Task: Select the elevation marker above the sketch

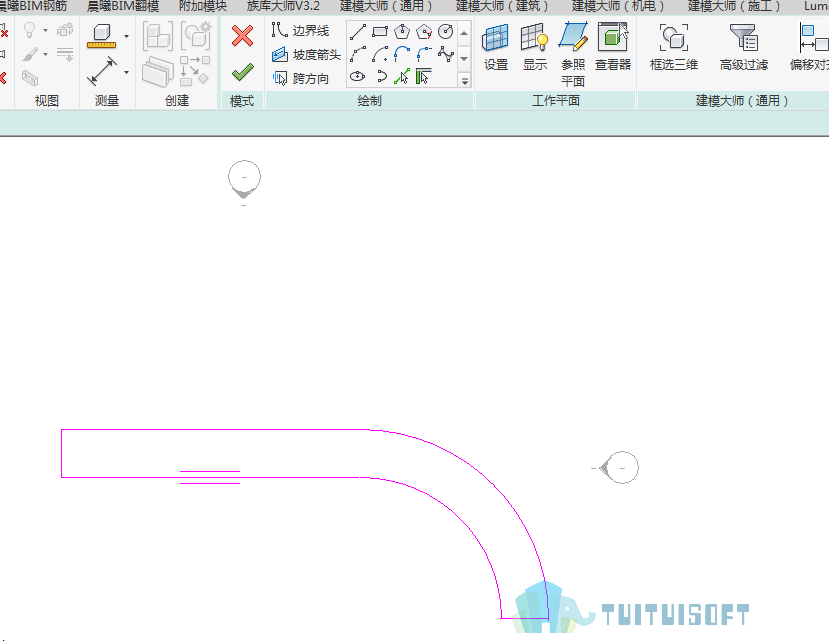Action: coord(244,180)
